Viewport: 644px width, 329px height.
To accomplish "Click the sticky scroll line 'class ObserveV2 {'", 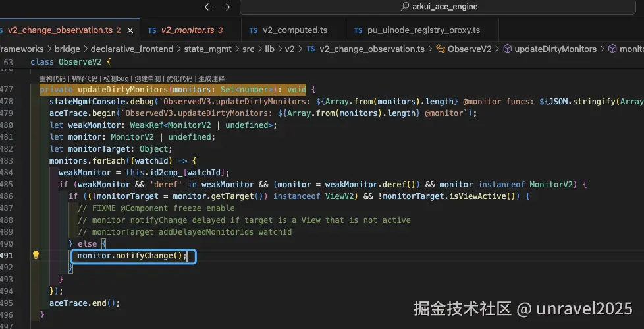I will click(70, 63).
